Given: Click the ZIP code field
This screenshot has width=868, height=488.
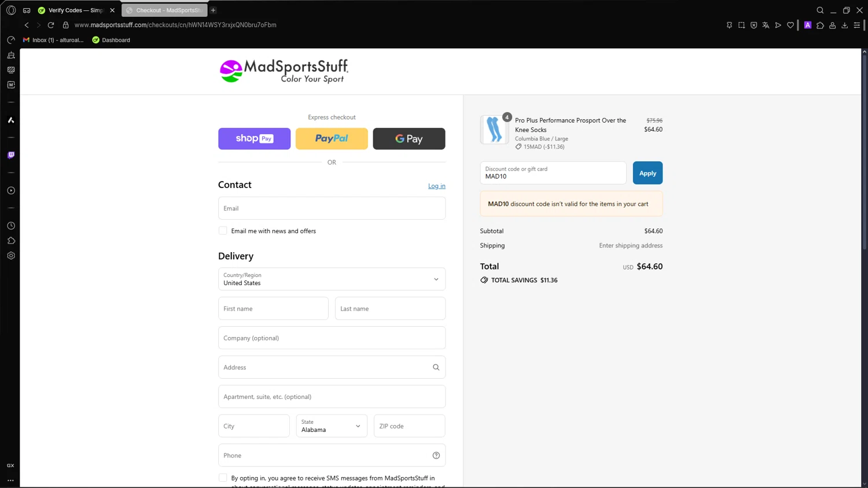Looking at the screenshot, I should pos(409,426).
